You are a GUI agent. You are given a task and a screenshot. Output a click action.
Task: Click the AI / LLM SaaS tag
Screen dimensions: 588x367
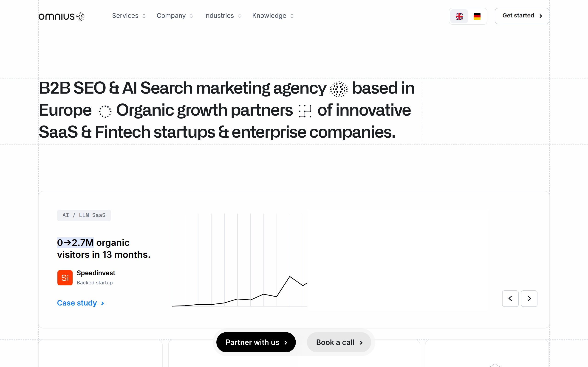[84, 215]
